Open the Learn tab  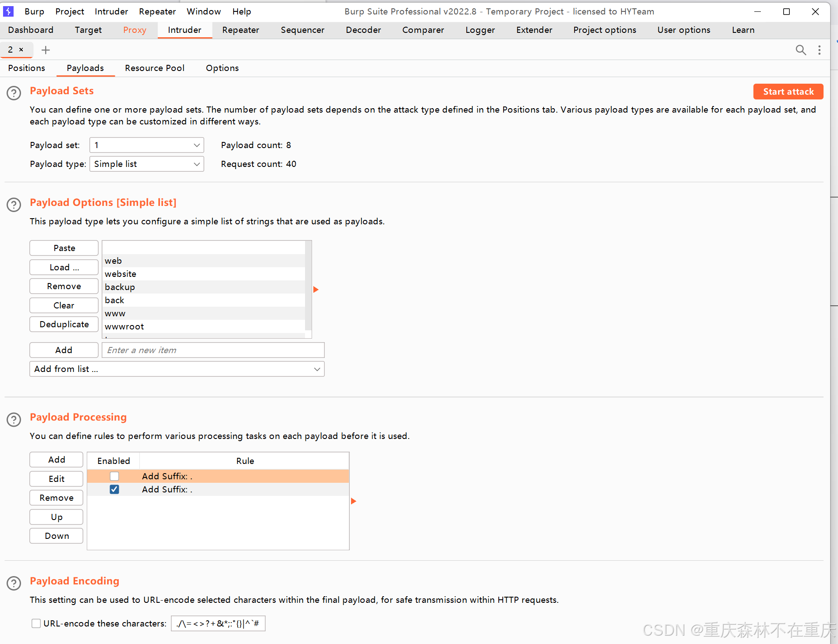[x=743, y=30]
